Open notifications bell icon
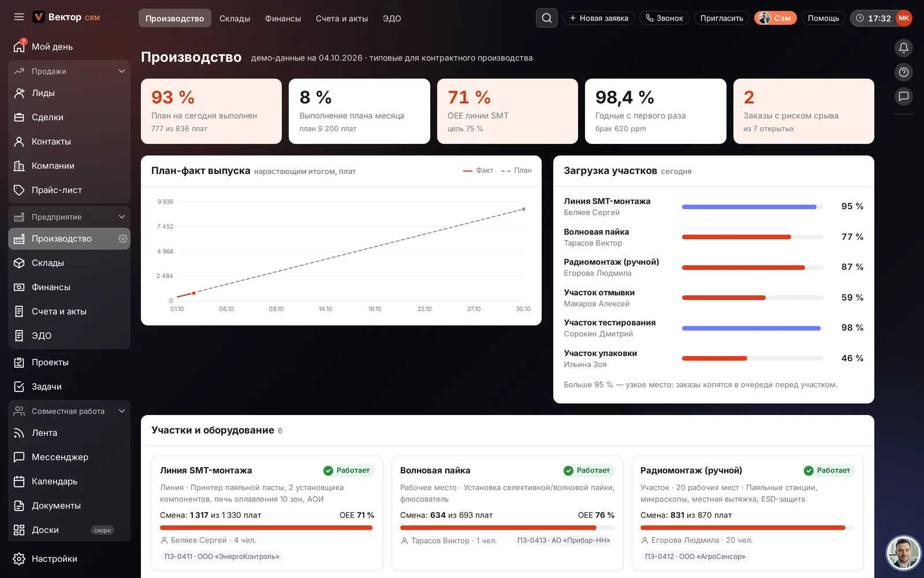 904,47
